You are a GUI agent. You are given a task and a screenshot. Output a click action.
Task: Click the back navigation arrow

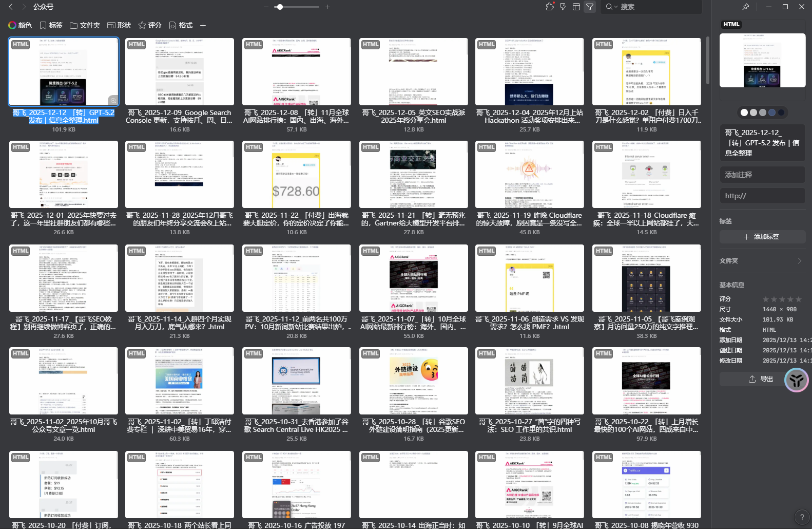[11, 7]
